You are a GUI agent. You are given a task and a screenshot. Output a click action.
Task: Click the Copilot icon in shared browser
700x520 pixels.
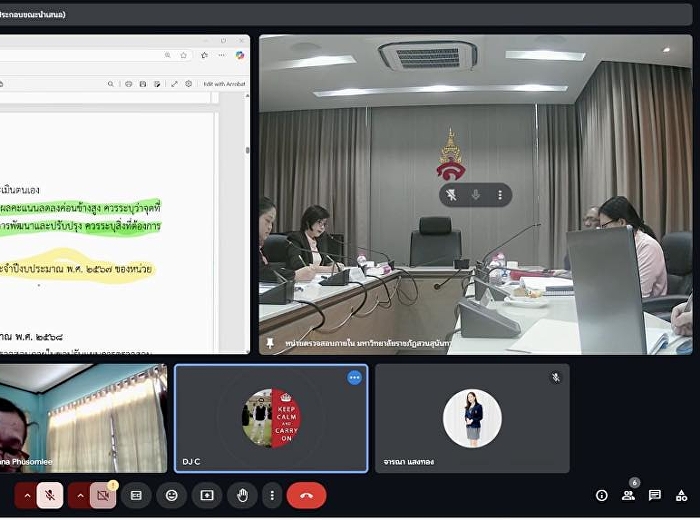240,55
